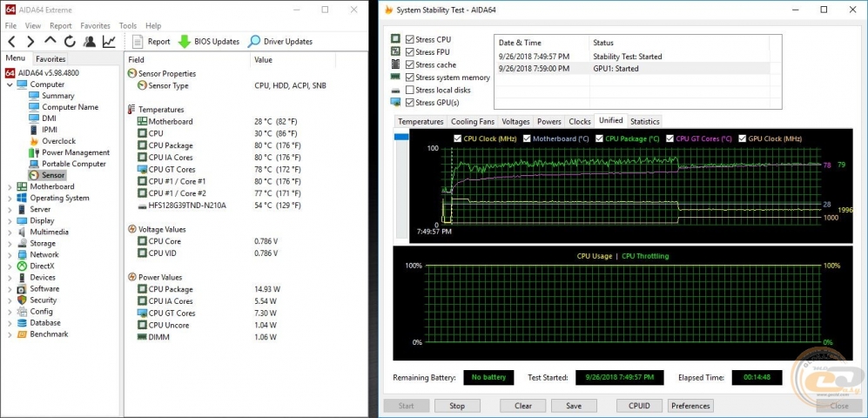Click the Stop button
This screenshot has width=868, height=418.
[x=457, y=406]
